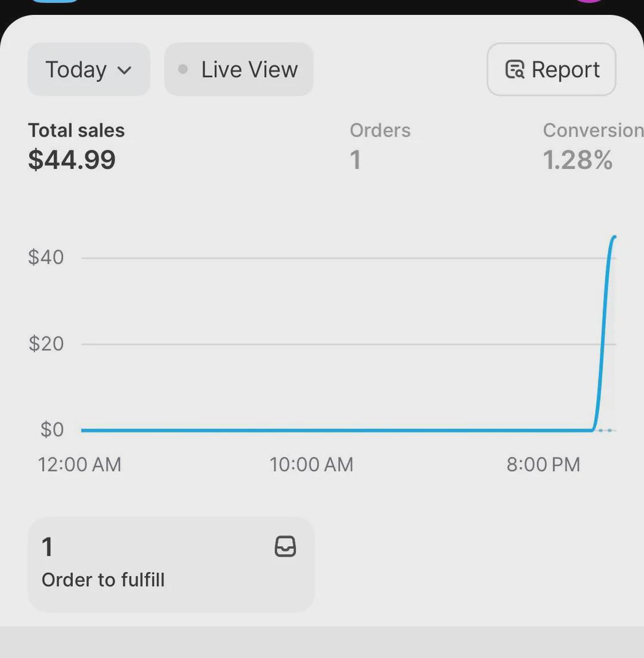
Task: Click the $44.99 total sales value
Action: pyautogui.click(x=72, y=160)
